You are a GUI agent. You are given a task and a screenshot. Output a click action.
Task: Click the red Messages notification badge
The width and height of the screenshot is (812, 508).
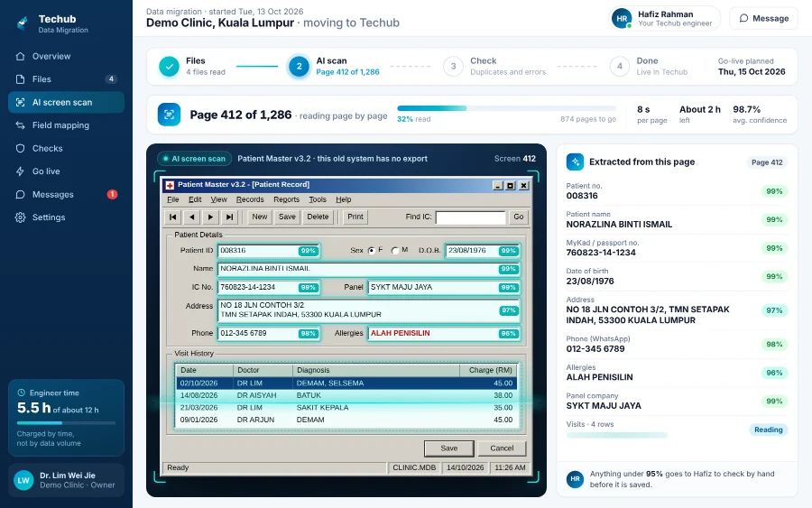112,194
